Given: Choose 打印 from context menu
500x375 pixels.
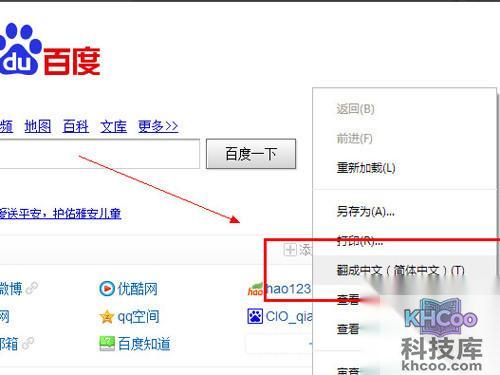Looking at the screenshot, I should (360, 241).
